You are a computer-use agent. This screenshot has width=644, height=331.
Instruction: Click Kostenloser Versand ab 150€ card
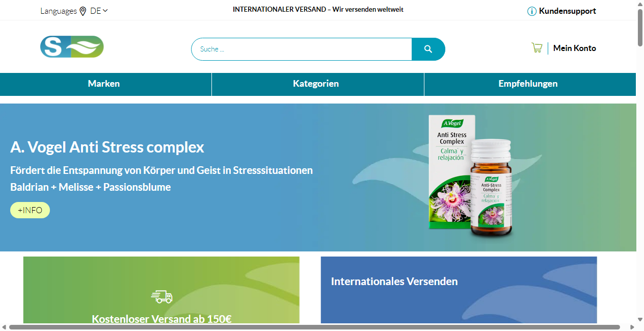(x=162, y=290)
